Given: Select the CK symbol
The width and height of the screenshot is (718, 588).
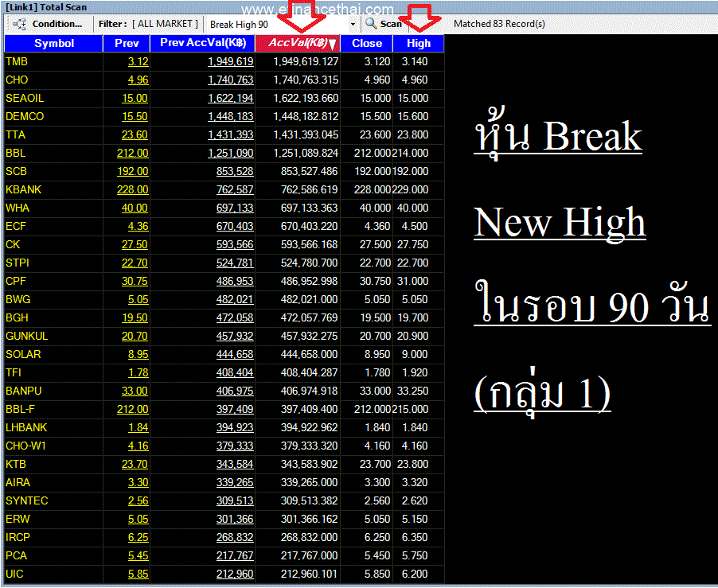Looking at the screenshot, I should [13, 244].
